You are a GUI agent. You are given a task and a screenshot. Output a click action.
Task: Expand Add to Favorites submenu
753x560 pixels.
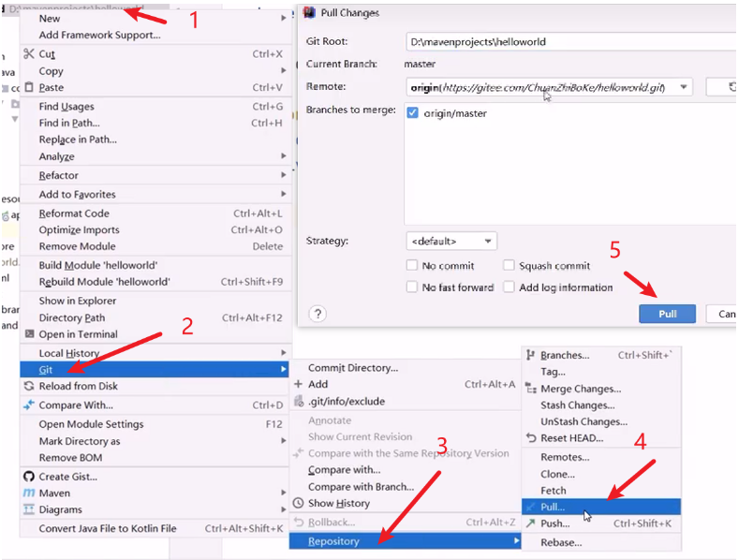point(155,194)
